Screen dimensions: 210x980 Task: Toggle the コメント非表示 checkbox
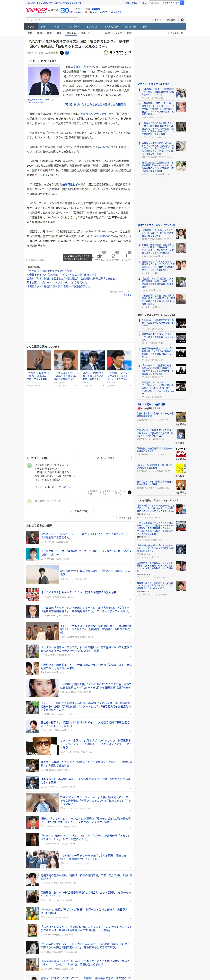pos(115,518)
